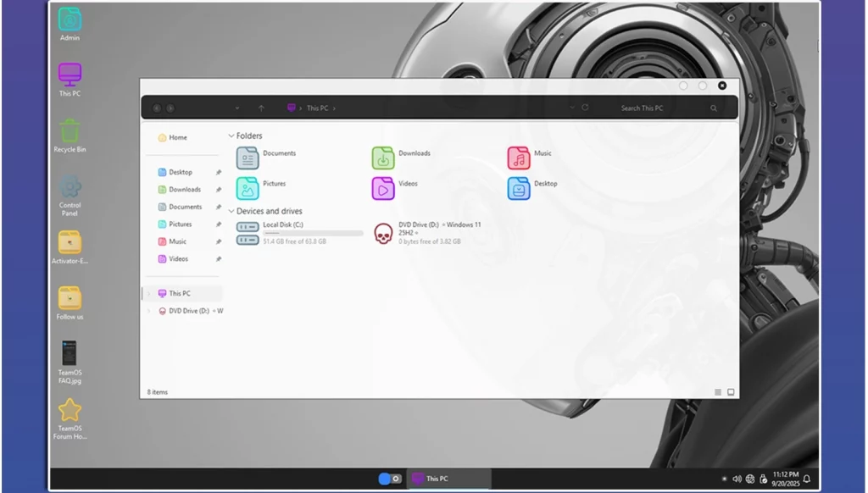The image size is (868, 493).
Task: Open the address bar history dropdown
Action: pos(572,108)
